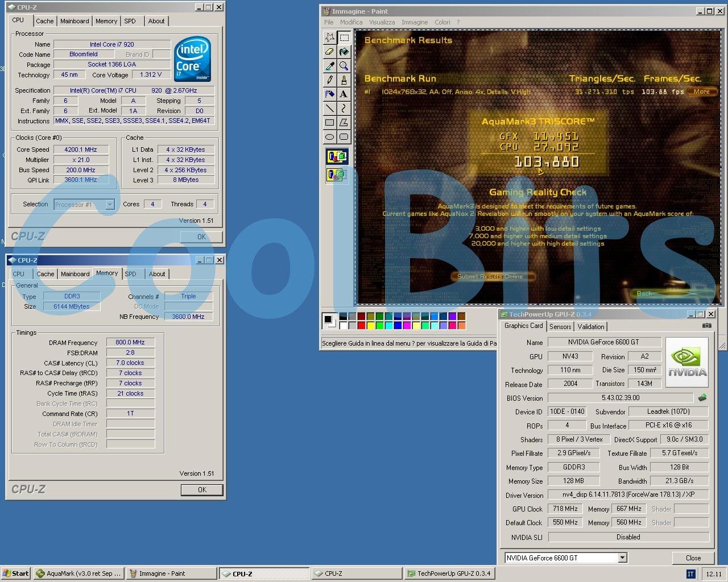Click the DRAM Frequency value 800.0 MHz
The image size is (728, 582).
point(130,342)
